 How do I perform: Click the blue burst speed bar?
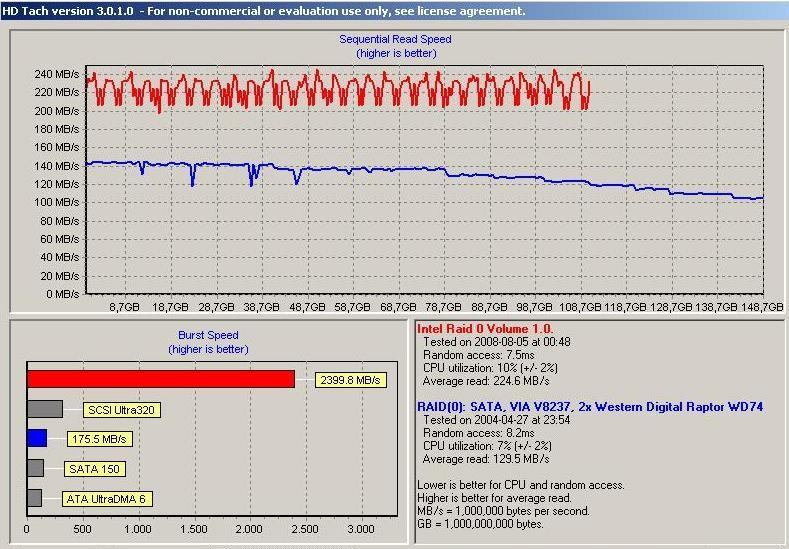(x=37, y=438)
